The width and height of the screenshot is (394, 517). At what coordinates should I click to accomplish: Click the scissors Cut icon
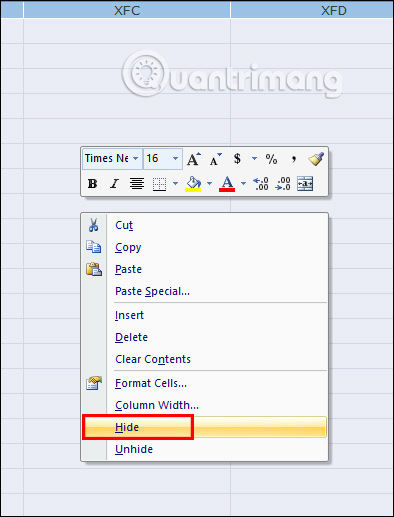(93, 225)
